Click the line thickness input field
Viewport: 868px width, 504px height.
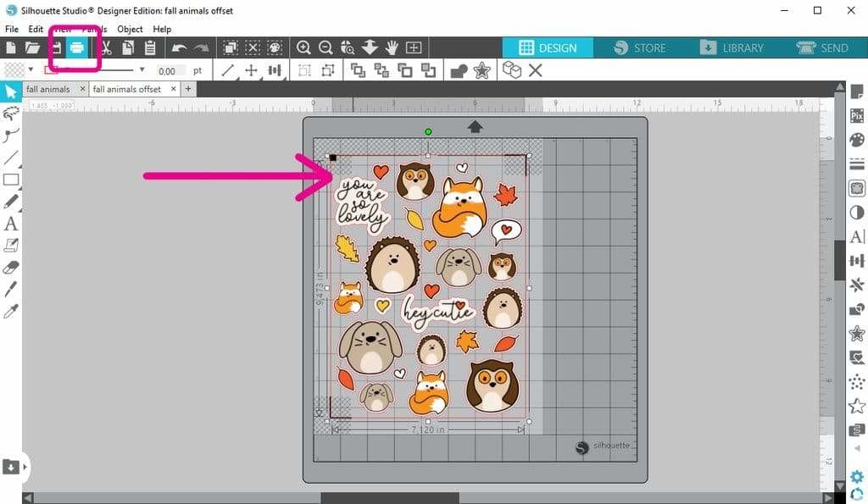(x=169, y=71)
